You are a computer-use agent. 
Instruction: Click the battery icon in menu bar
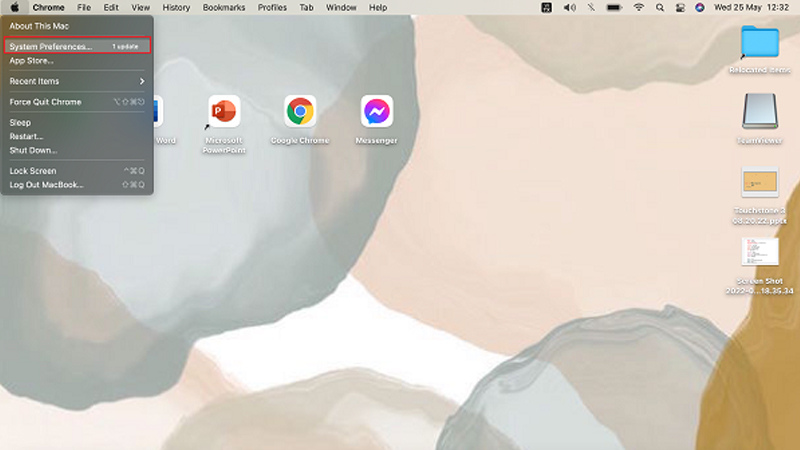pos(614,8)
